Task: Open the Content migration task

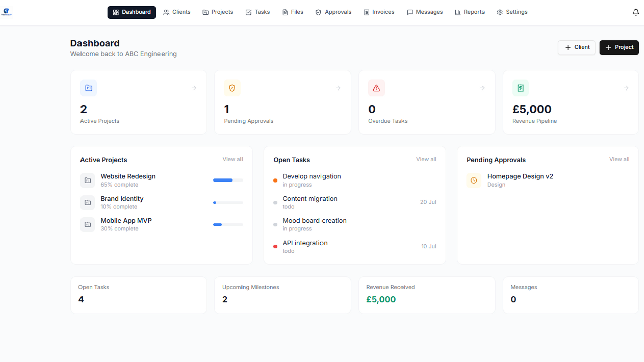Action: pos(310,199)
